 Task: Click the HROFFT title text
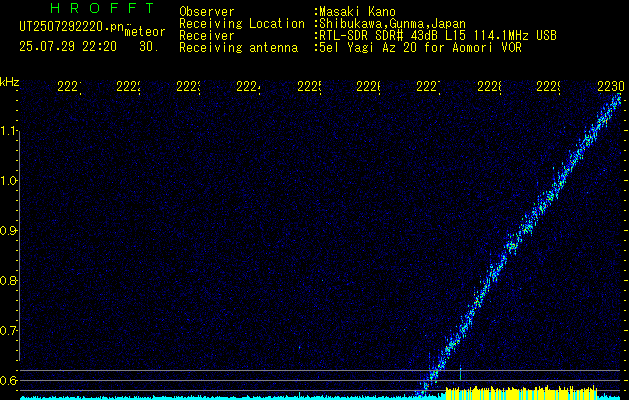pos(103,8)
